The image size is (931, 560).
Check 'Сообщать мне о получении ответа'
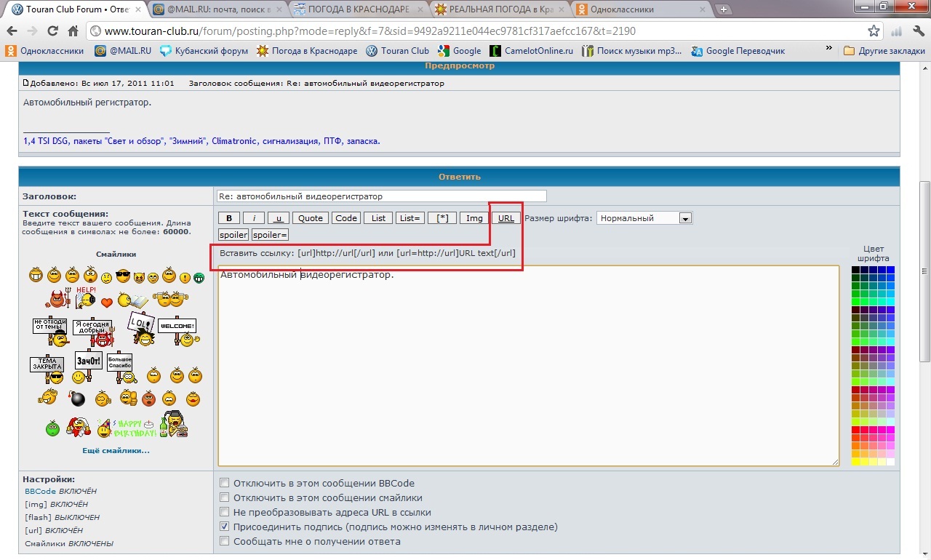coord(225,541)
